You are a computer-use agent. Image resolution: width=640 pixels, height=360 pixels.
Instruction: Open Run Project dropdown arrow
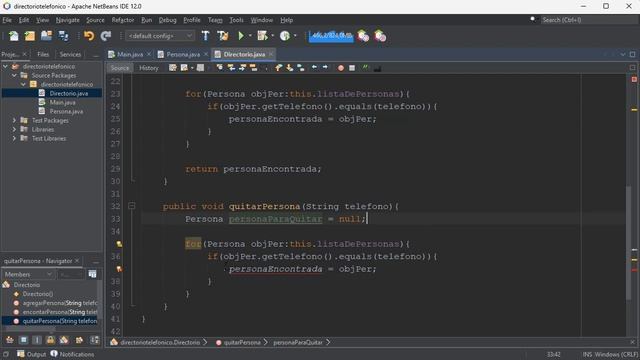tap(250, 36)
